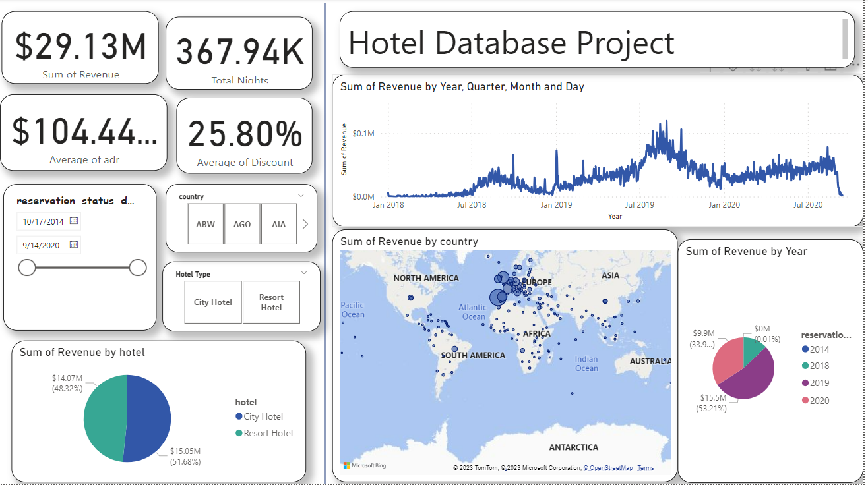Click the City Hotel legend marker
Viewport: 868px width, 485px height.
point(239,416)
